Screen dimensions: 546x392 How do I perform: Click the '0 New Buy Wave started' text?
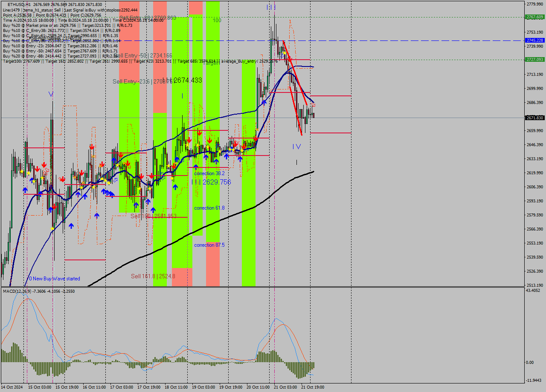coord(55,279)
